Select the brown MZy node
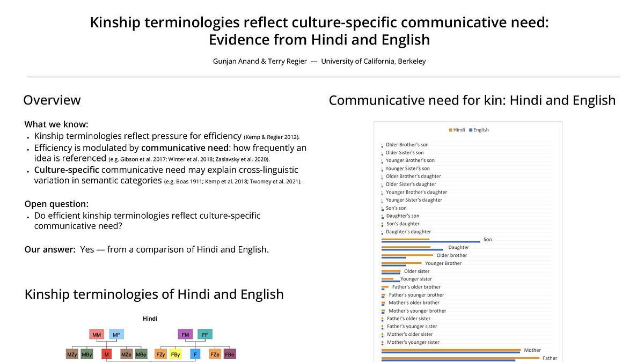This screenshot has width=644, height=362. pyautogui.click(x=72, y=354)
